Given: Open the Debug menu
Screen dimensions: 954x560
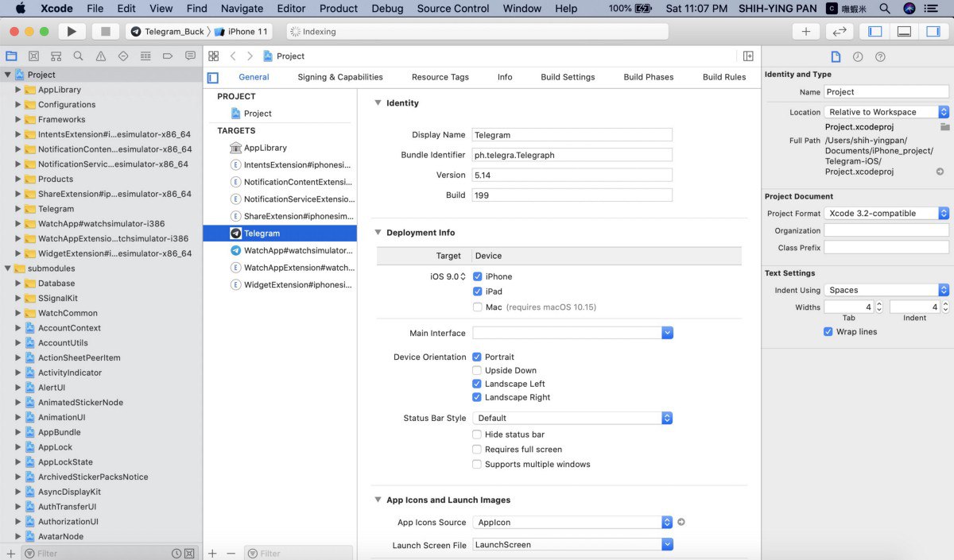Looking at the screenshot, I should click(x=387, y=8).
